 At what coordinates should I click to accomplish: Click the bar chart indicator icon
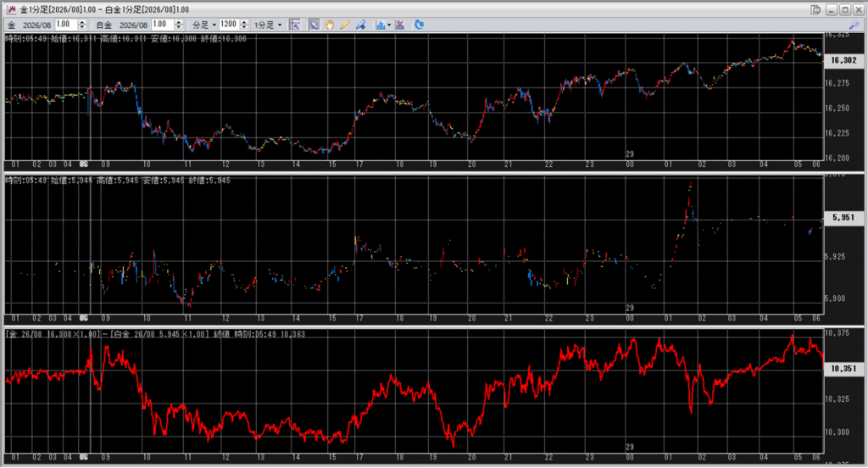pyautogui.click(x=380, y=25)
